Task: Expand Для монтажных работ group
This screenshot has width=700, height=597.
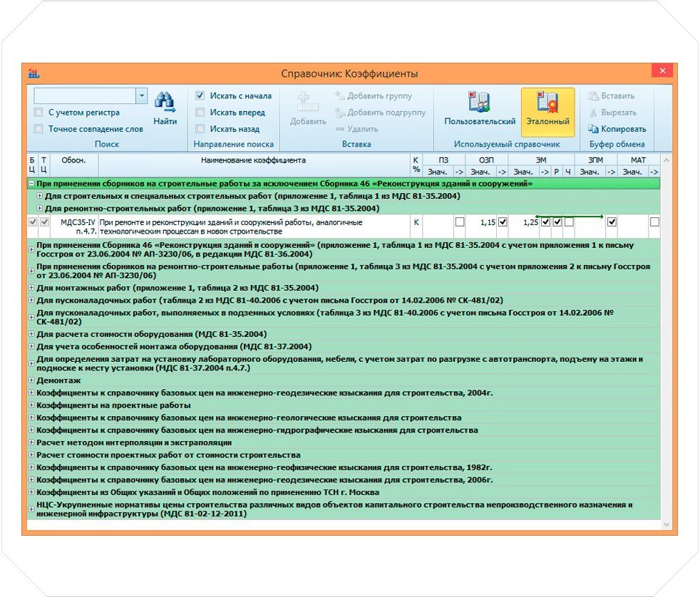Action: tap(31, 288)
